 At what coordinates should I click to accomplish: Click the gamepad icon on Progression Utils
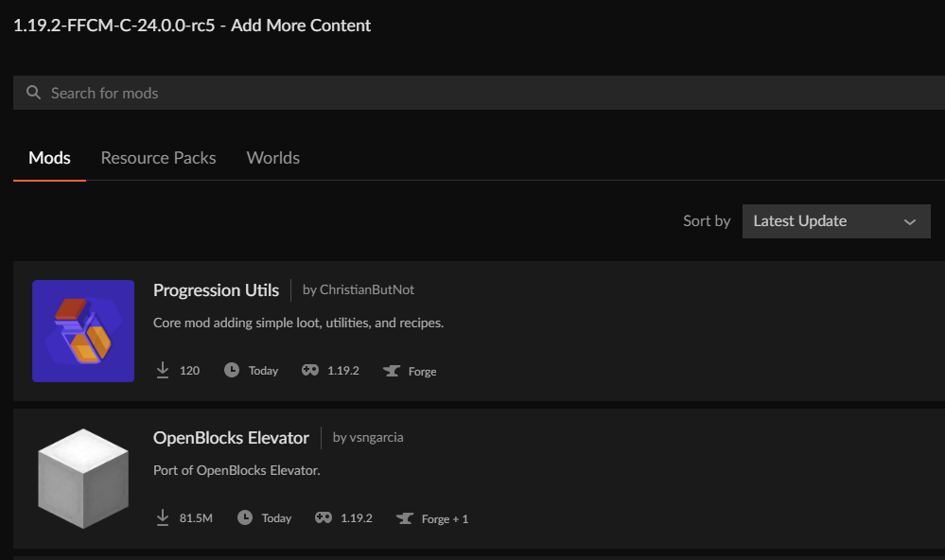[x=310, y=370]
